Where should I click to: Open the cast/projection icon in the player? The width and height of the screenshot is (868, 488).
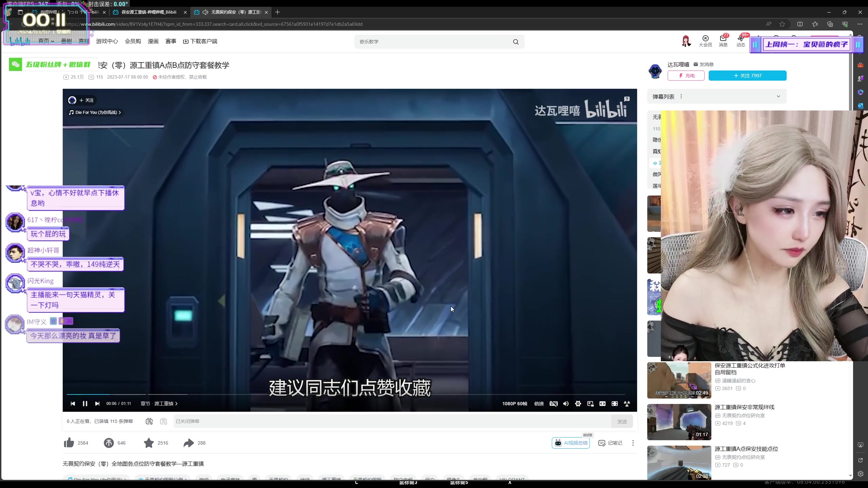[627, 404]
